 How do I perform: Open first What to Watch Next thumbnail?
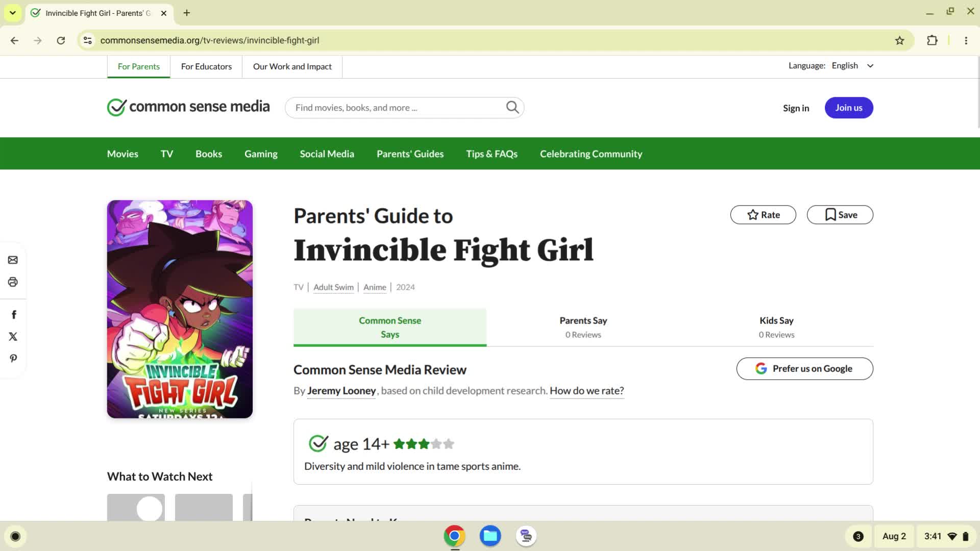pyautogui.click(x=136, y=507)
